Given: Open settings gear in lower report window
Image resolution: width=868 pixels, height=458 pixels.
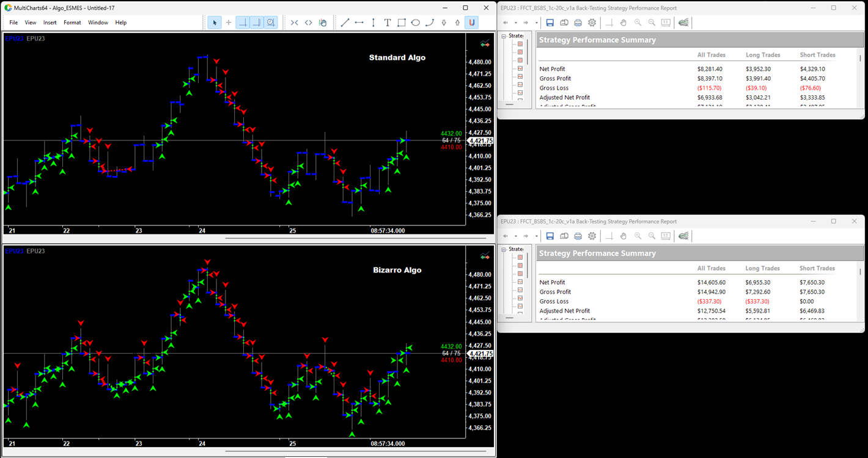Looking at the screenshot, I should point(592,236).
